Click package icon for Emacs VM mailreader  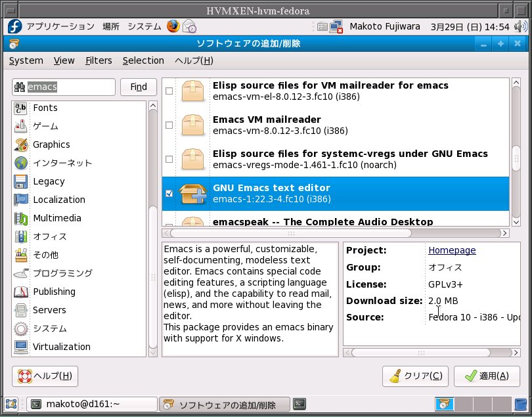[192, 125]
